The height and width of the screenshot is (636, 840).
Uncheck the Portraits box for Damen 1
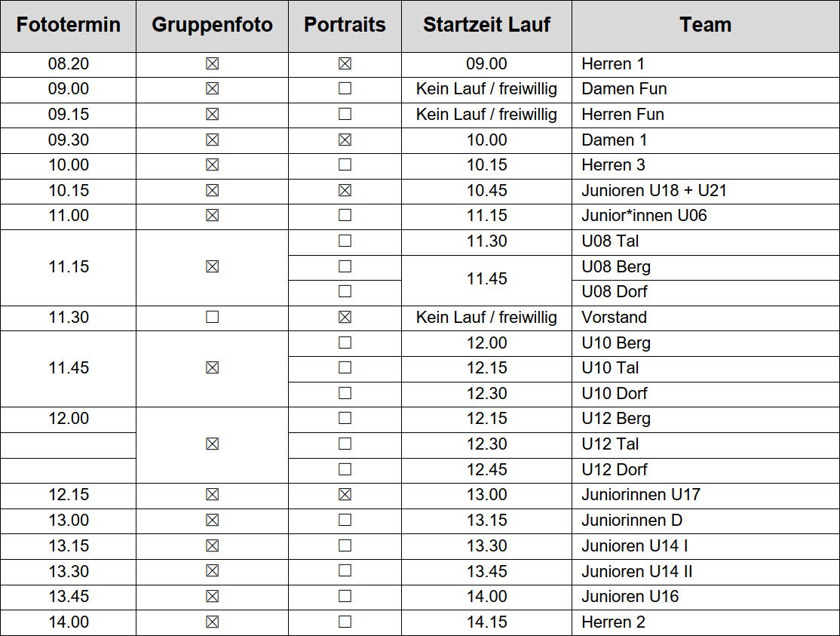coord(345,140)
